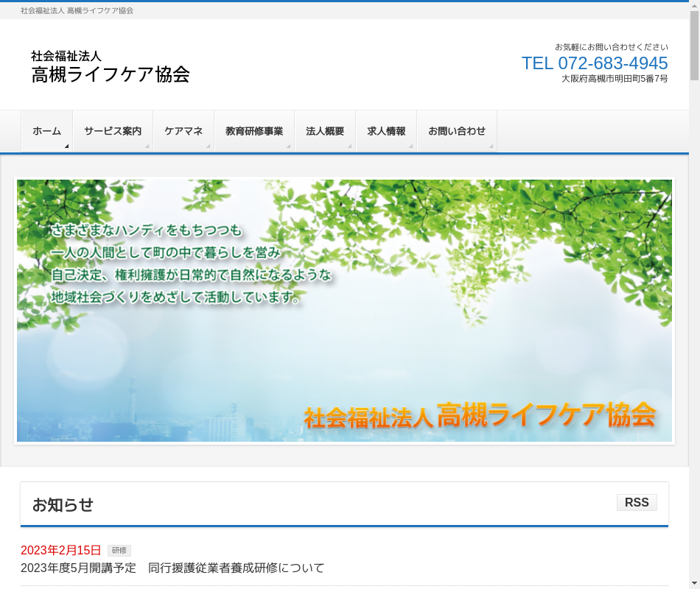Open 求人情報 in the navigation
The height and width of the screenshot is (589, 700).
click(x=386, y=131)
